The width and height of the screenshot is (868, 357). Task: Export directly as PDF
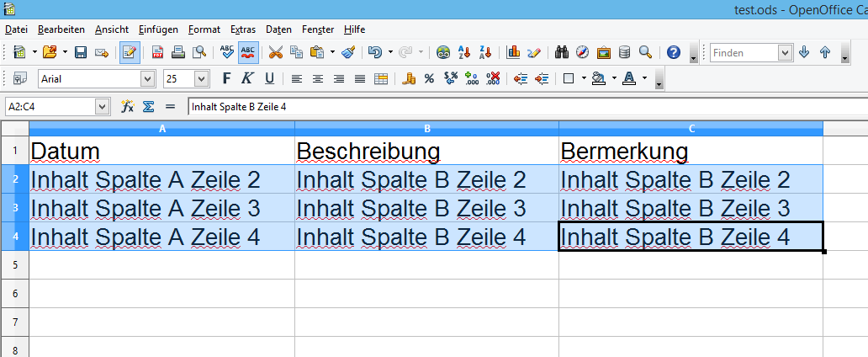(x=157, y=52)
